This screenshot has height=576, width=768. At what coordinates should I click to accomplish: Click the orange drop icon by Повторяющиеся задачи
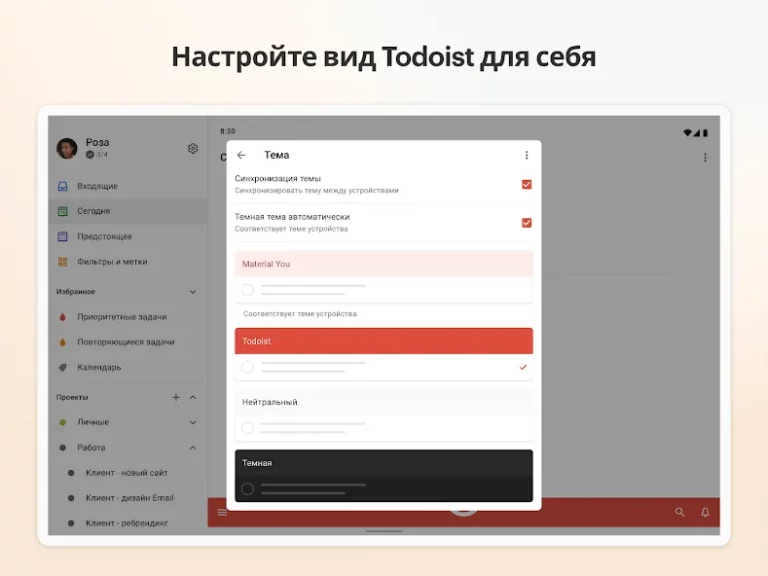[63, 342]
